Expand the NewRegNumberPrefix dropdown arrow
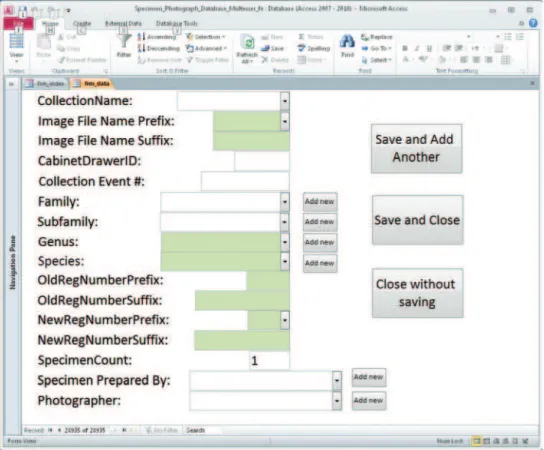The width and height of the screenshot is (544, 450). pos(284,320)
